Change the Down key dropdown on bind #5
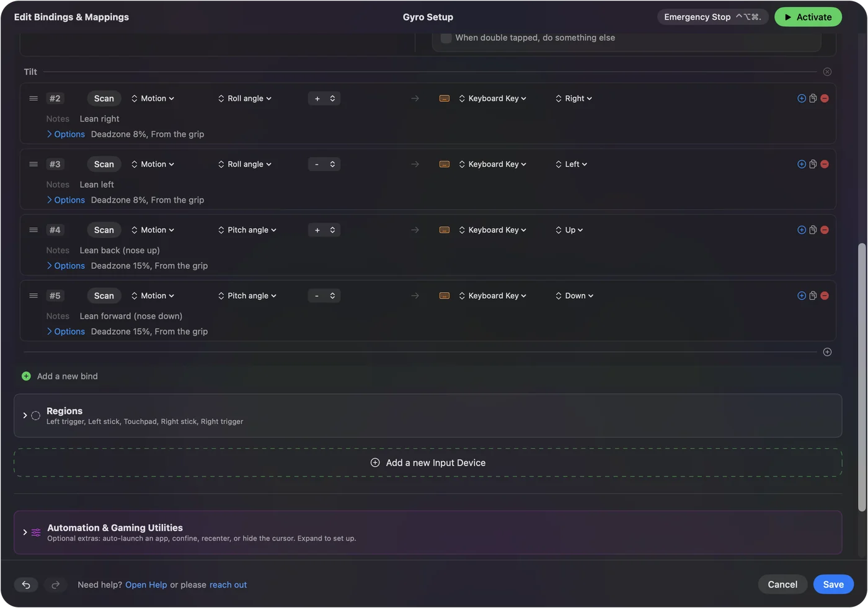Image resolution: width=868 pixels, height=608 pixels. (574, 296)
